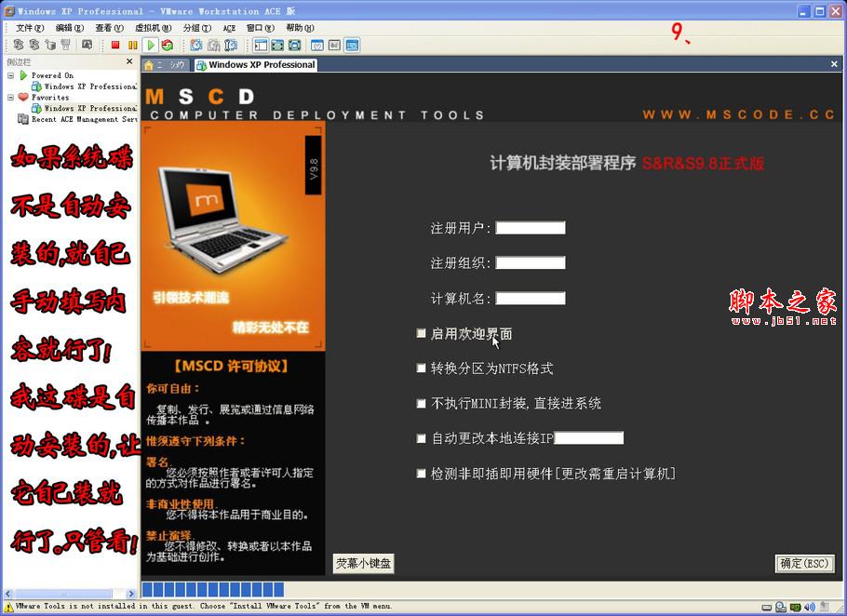Check 转换分区为NTFS格式 option

[421, 368]
